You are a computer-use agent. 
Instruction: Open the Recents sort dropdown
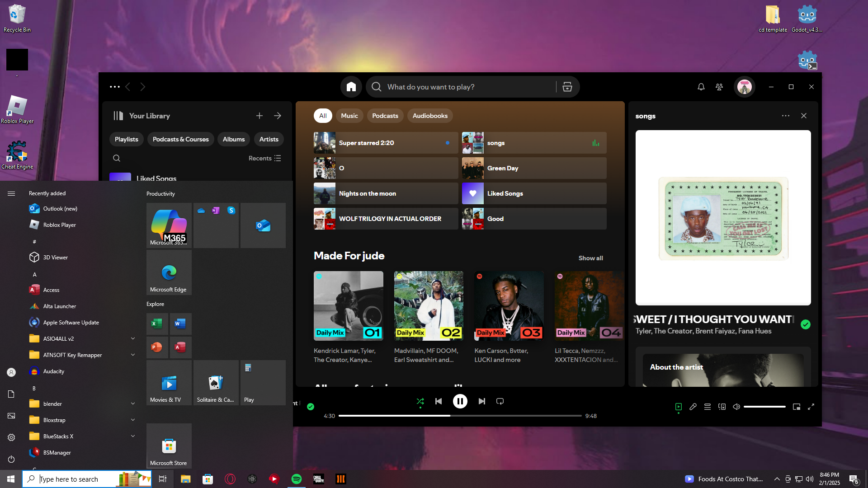tap(264, 158)
